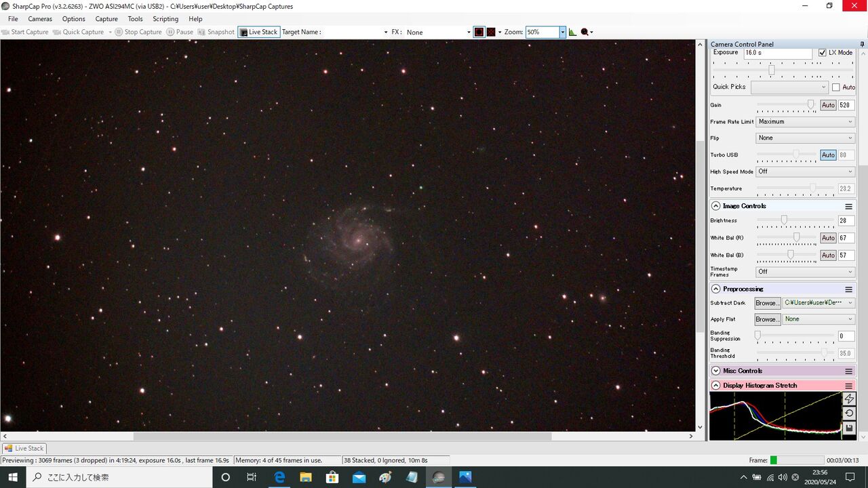Image resolution: width=868 pixels, height=488 pixels.
Task: Toggle Auto for White Bal (R)
Action: [x=828, y=238]
